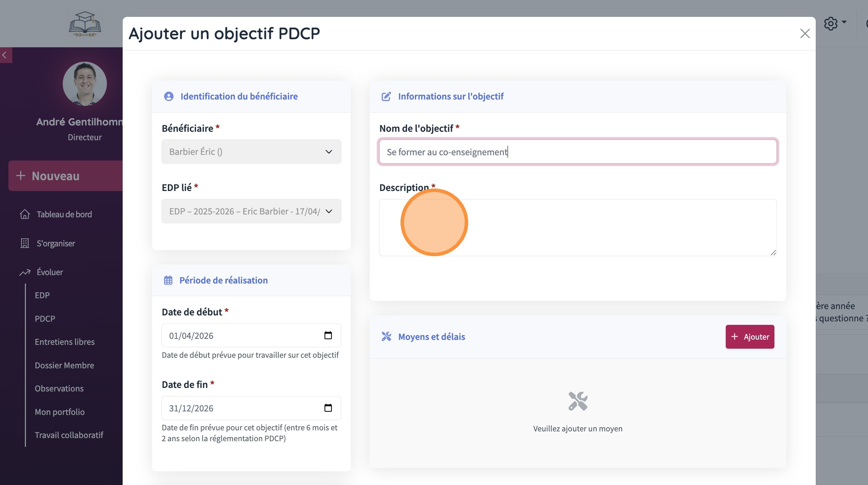
Task: Click the S'organiser building icon
Action: tap(25, 243)
